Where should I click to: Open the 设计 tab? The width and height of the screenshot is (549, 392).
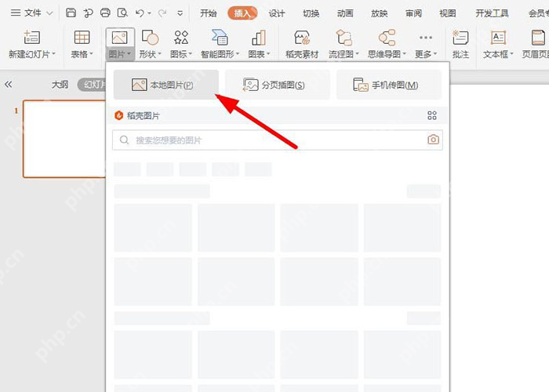coord(277,13)
